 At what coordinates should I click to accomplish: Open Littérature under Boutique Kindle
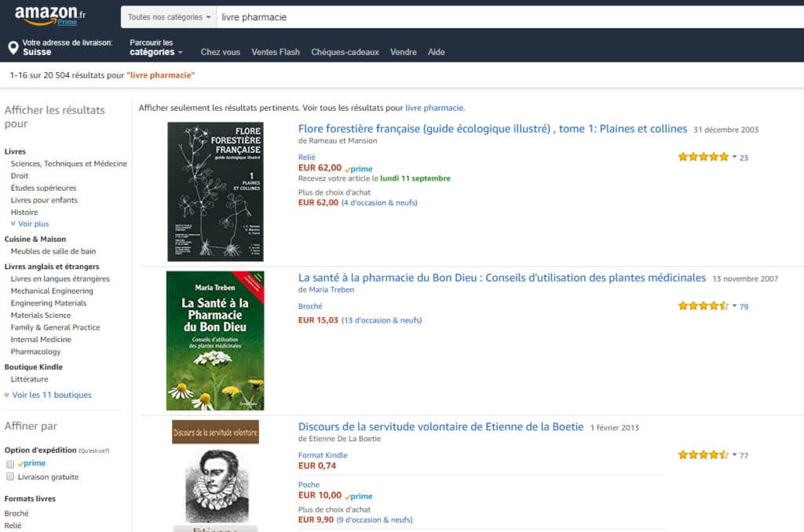click(x=29, y=379)
